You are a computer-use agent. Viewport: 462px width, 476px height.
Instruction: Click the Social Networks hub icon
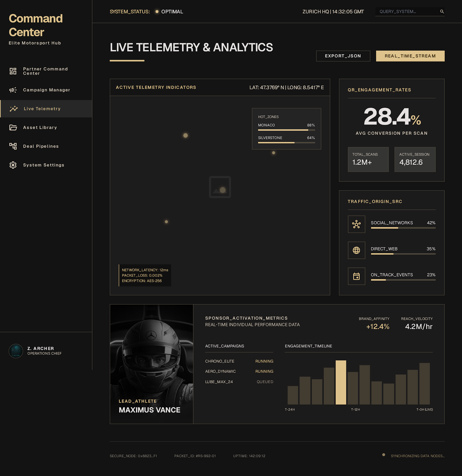[x=356, y=224]
